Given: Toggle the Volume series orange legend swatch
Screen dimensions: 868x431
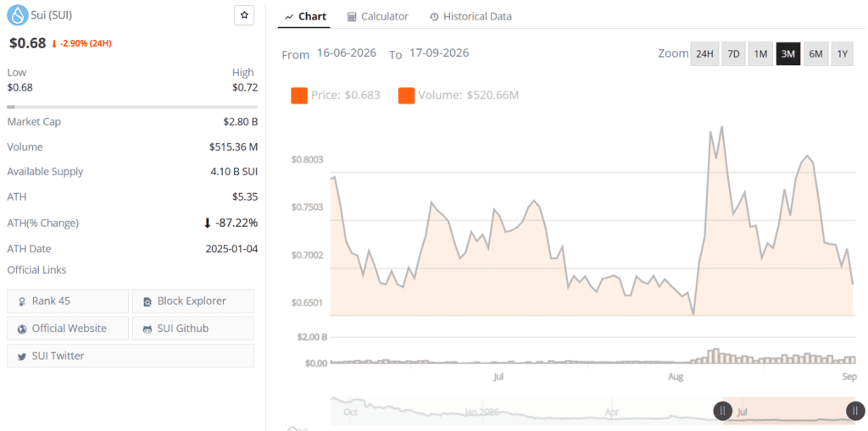Looking at the screenshot, I should (406, 95).
